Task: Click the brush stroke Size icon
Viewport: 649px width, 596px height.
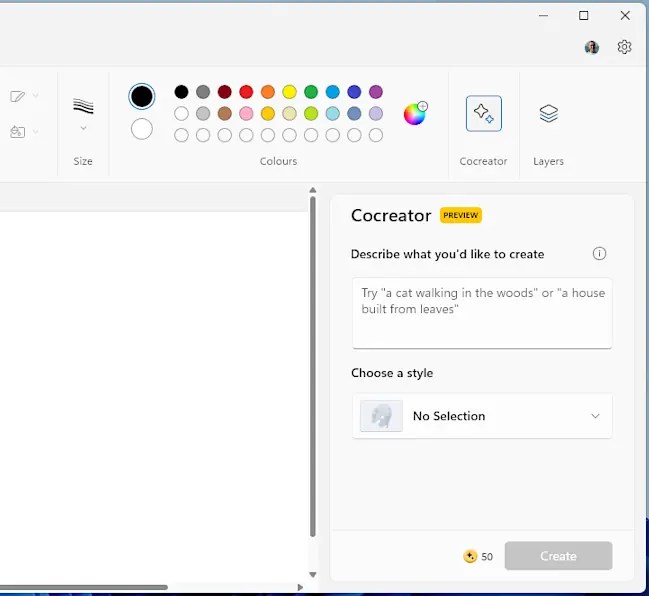Action: [83, 106]
